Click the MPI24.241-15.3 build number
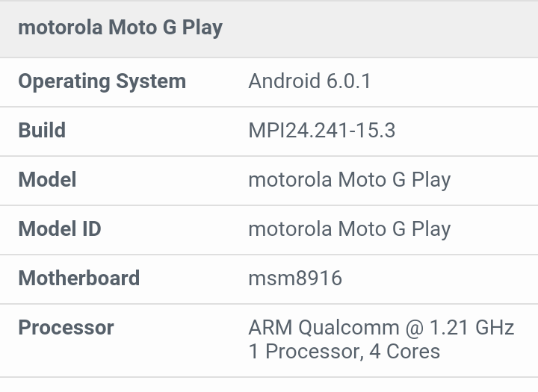Viewport: 538px width, 392px height. click(321, 131)
